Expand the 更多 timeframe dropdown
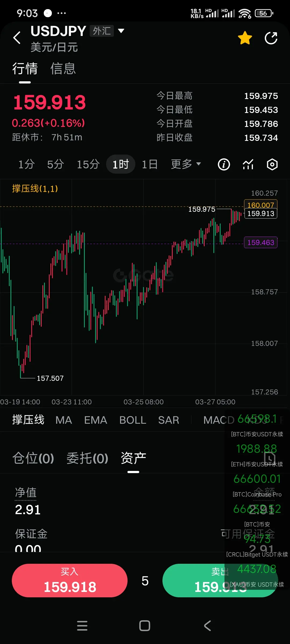 (x=186, y=164)
